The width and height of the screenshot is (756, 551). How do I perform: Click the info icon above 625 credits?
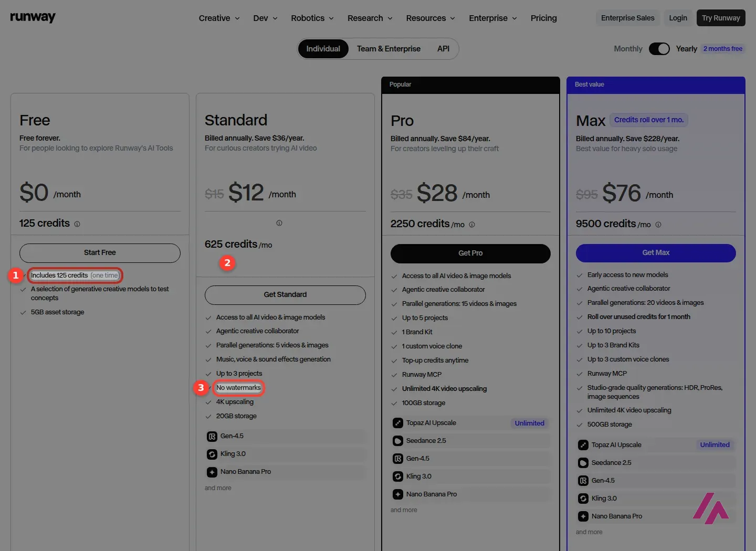279,223
